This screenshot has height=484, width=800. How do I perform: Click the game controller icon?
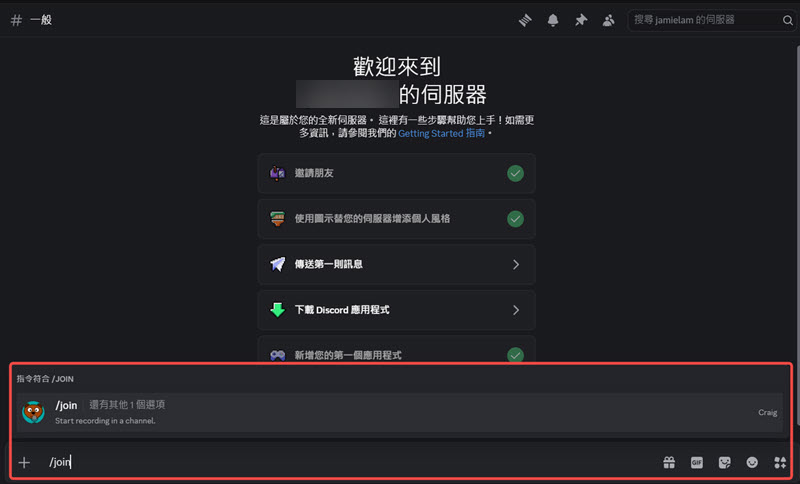pos(278,355)
